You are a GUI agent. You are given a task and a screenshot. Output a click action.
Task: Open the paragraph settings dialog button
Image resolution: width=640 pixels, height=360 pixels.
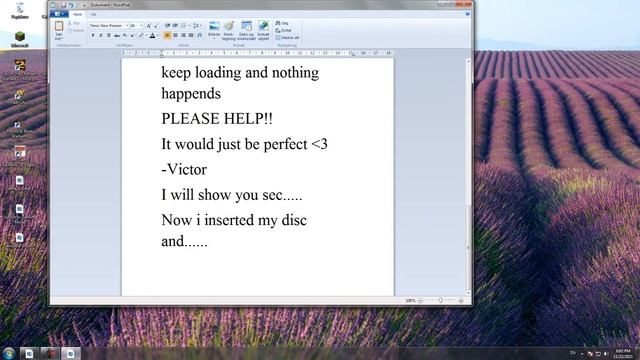coord(200,36)
